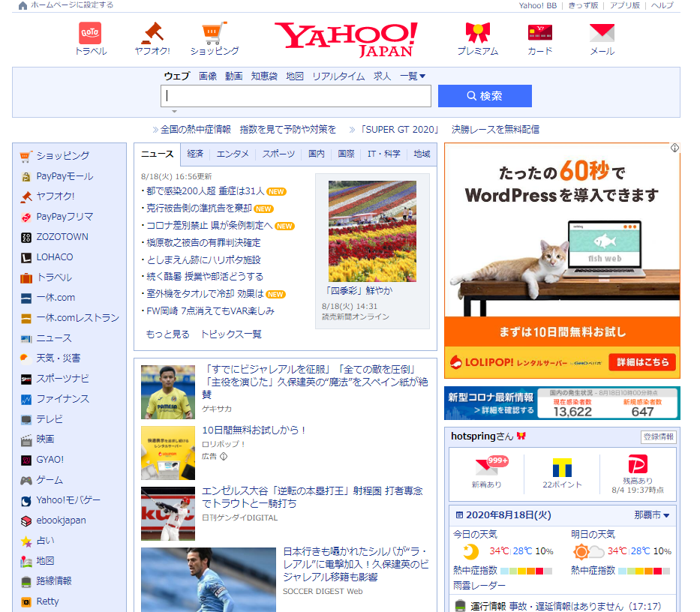This screenshot has height=612, width=700.
Task: Click the home icon beside ホームページに設定する
Action: [x=23, y=5]
